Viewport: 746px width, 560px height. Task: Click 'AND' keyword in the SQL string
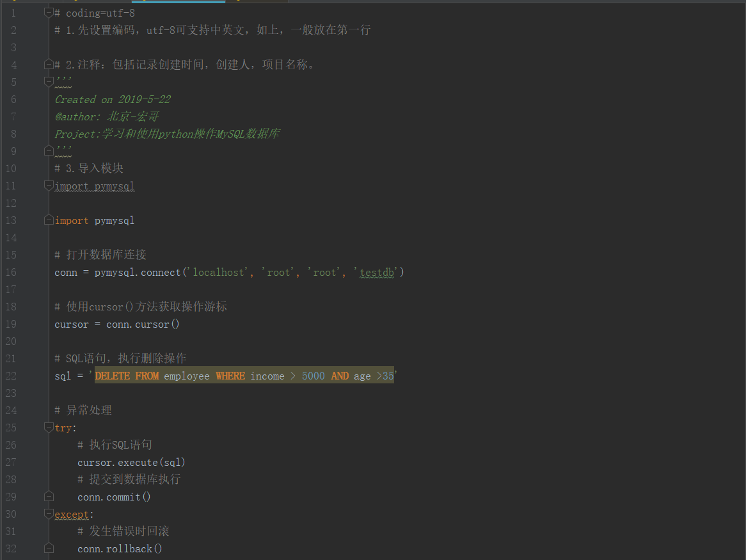click(x=340, y=376)
